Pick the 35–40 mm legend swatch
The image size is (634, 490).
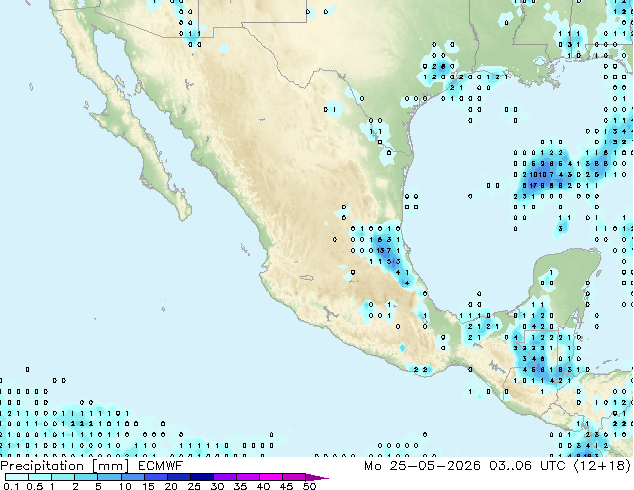[x=248, y=477]
